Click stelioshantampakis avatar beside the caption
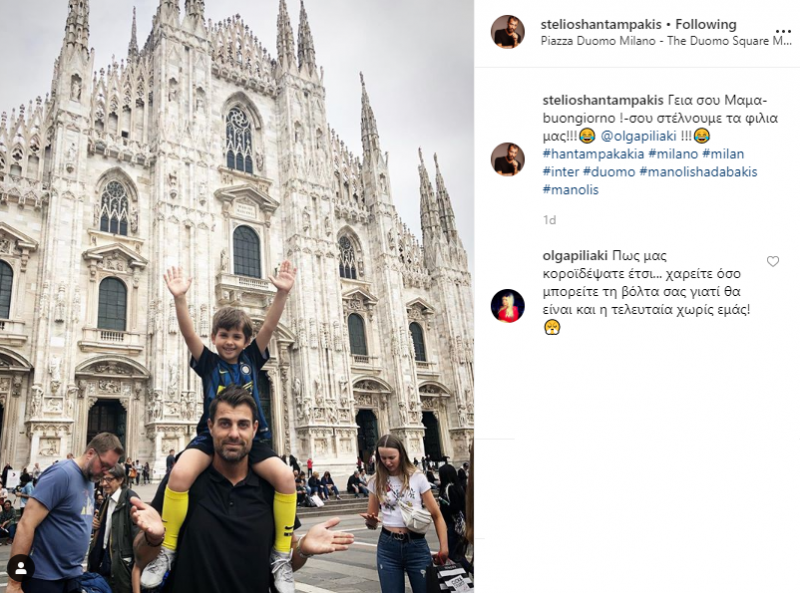The height and width of the screenshot is (593, 800). pyautogui.click(x=508, y=159)
